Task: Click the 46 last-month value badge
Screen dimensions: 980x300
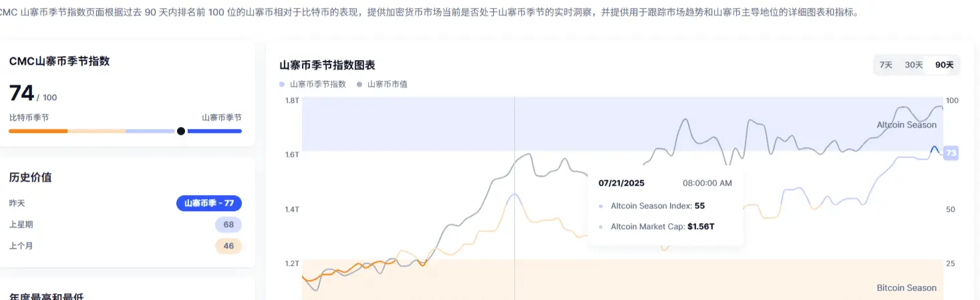Action: (228, 246)
